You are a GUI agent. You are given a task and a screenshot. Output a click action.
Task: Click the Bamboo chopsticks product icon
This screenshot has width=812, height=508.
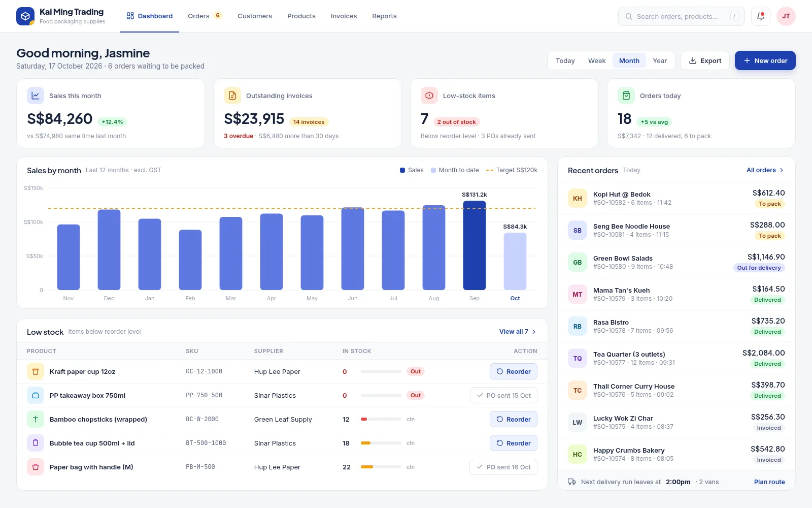point(36,419)
